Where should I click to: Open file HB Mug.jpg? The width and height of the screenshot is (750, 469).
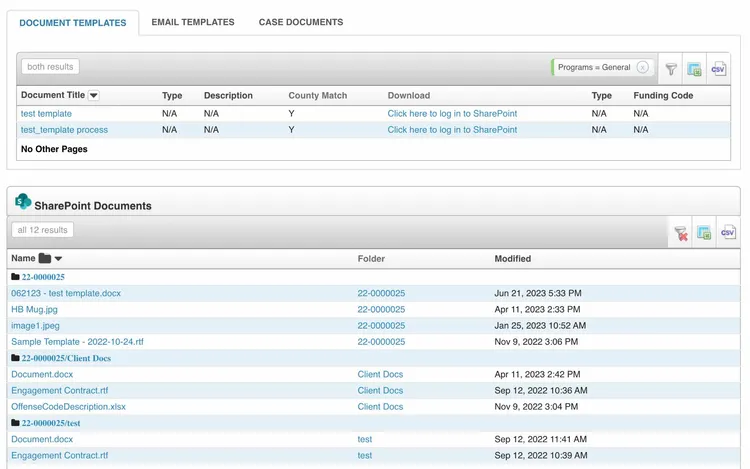point(34,310)
